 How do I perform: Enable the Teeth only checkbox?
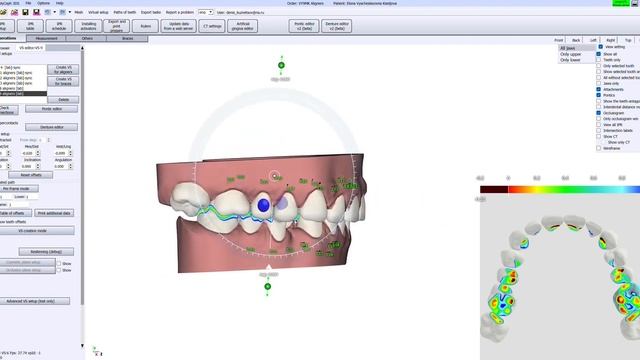pos(599,60)
